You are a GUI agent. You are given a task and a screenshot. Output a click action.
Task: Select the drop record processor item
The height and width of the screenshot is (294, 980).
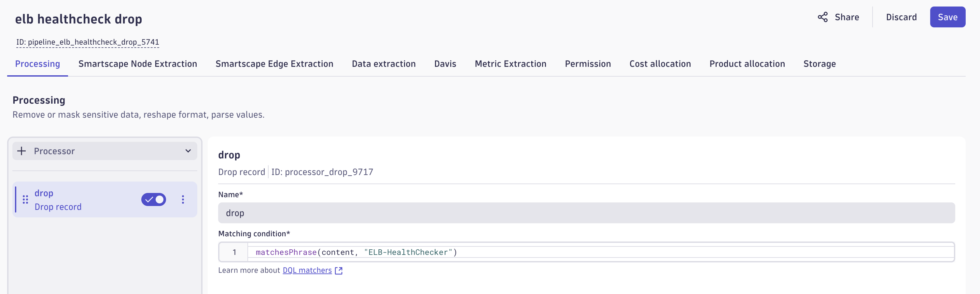(x=105, y=199)
